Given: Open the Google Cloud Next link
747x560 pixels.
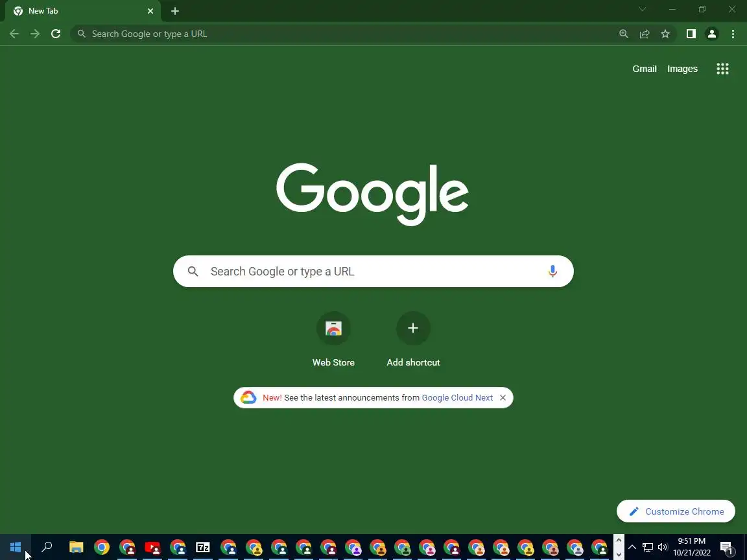Looking at the screenshot, I should pyautogui.click(x=457, y=397).
